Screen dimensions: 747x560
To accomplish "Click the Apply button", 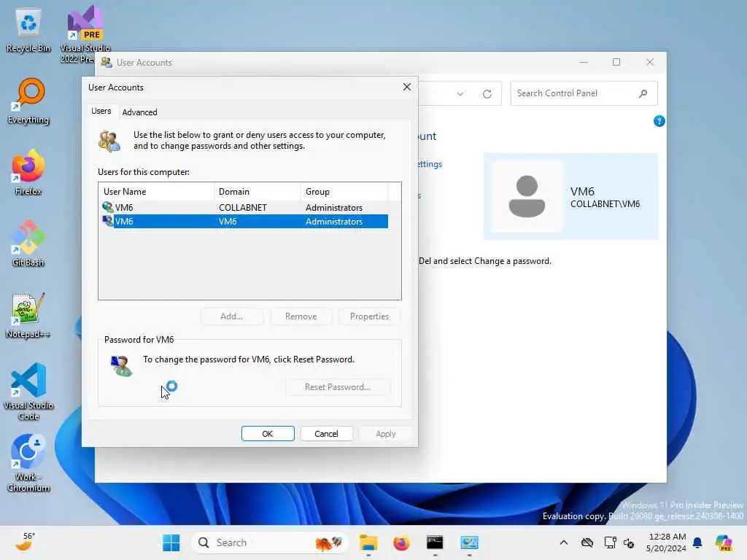I will (386, 434).
